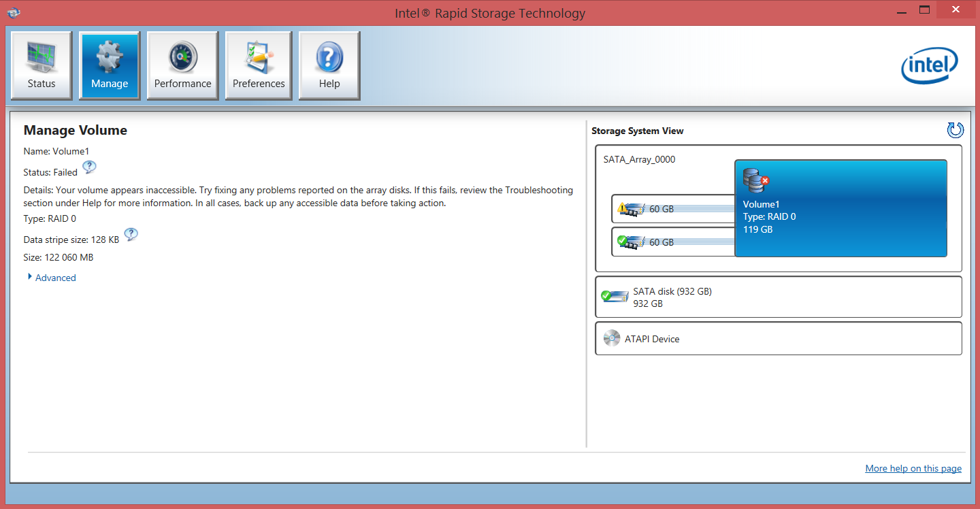Screen dimensions: 980x509
Task: Click help icon beside Data stripe size
Action: (x=131, y=235)
